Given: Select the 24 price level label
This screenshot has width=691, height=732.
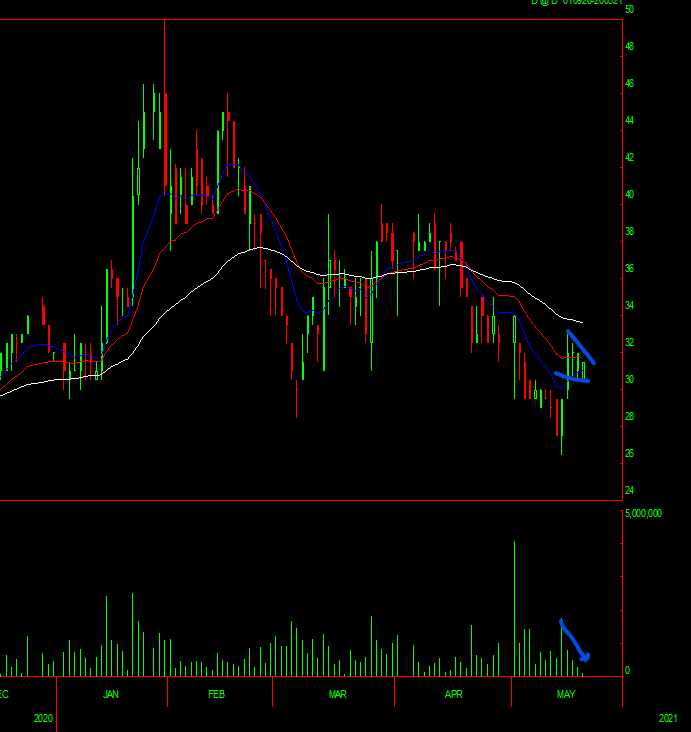Looking at the screenshot, I should [629, 490].
